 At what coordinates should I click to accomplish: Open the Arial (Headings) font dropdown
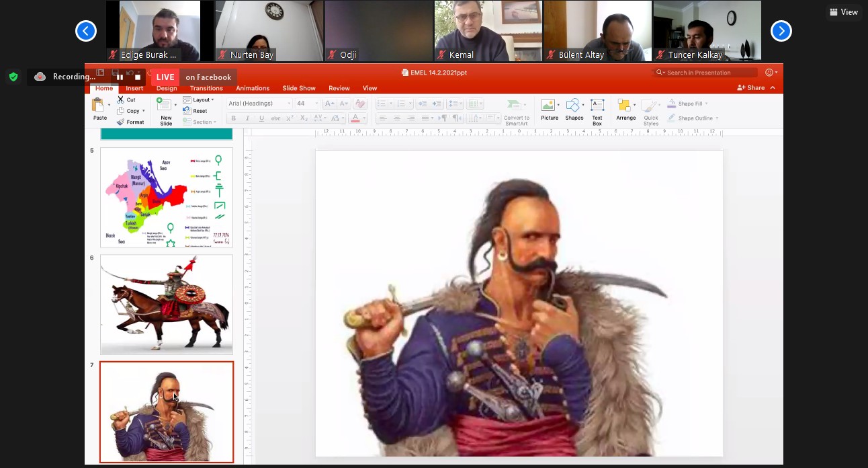pos(289,104)
